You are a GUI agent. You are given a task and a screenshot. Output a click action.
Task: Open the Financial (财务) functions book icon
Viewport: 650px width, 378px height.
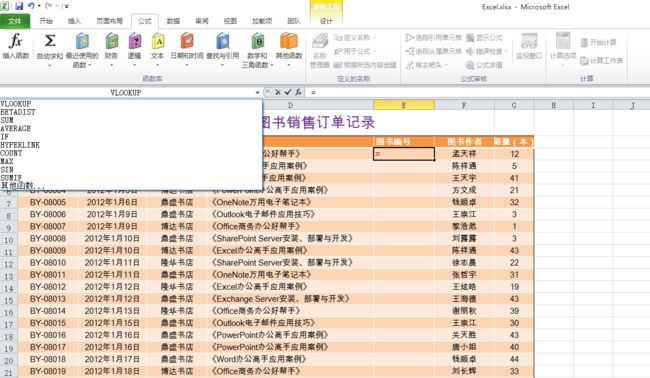112,41
